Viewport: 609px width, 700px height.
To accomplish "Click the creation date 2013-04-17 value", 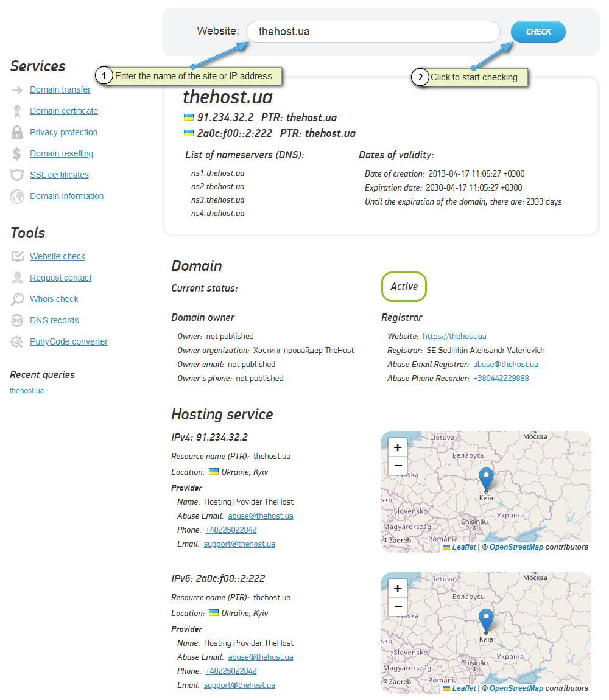I will tap(476, 173).
